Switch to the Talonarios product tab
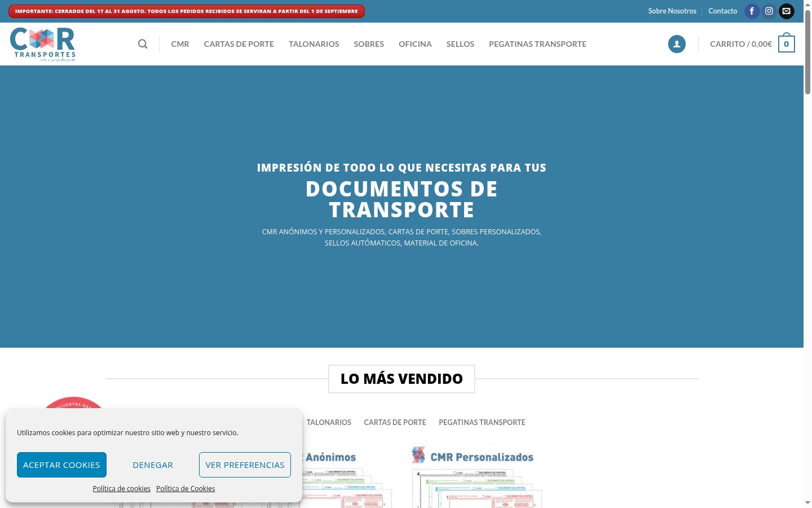This screenshot has width=812, height=508. tap(329, 422)
